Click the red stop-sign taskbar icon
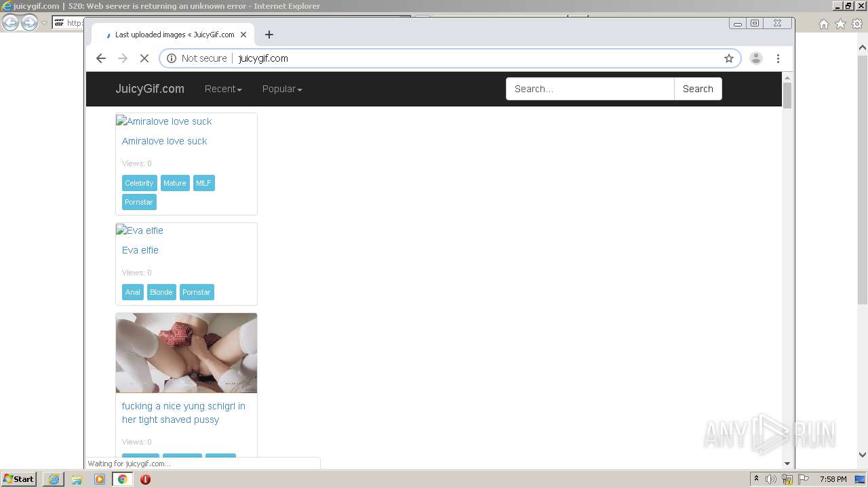This screenshot has height=488, width=868. click(x=145, y=479)
